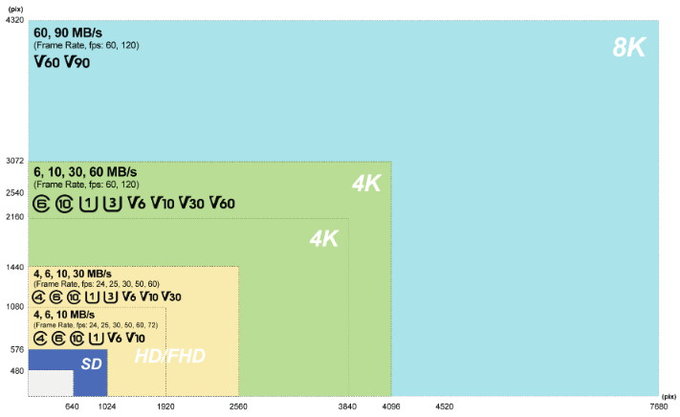Viewport: 680px width, 417px height.
Task: Click the HD/FHD label
Action: pyautogui.click(x=170, y=356)
